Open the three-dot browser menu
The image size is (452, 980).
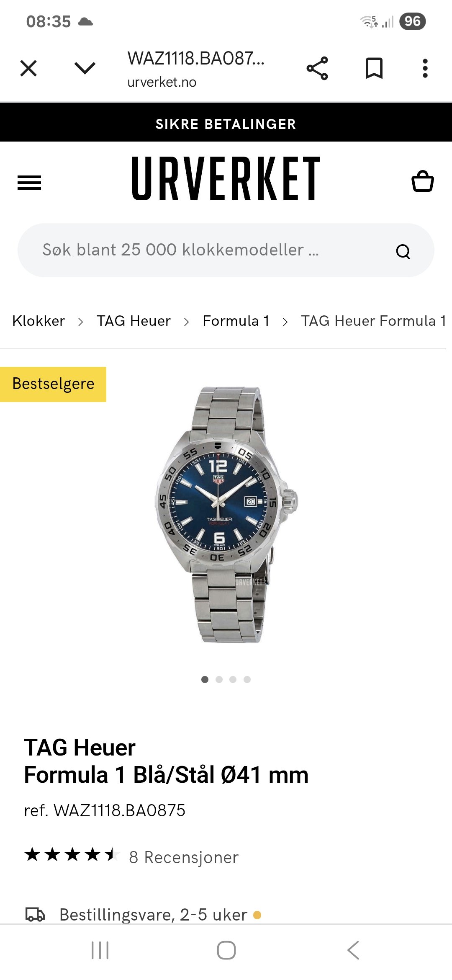[425, 68]
